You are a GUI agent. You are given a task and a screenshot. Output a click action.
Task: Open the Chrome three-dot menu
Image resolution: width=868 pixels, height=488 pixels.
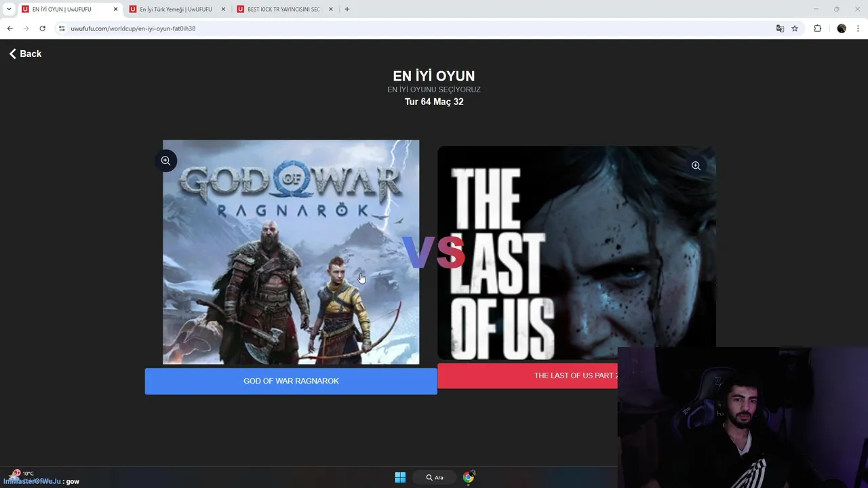click(859, 28)
